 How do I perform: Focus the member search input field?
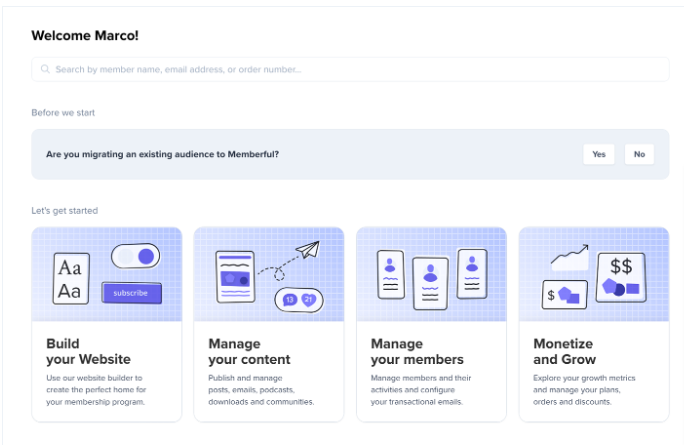click(x=350, y=69)
